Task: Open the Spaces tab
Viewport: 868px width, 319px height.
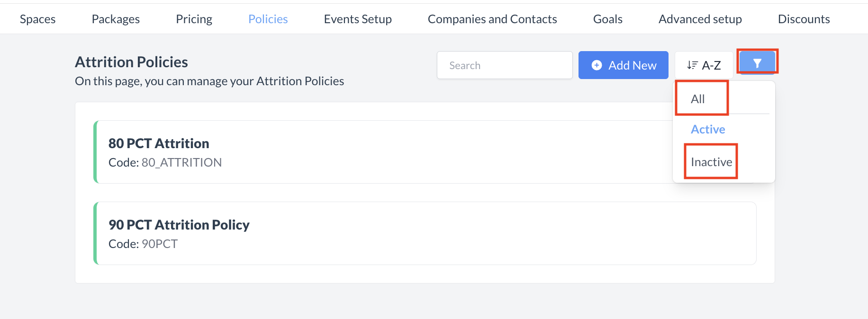Action: click(38, 19)
